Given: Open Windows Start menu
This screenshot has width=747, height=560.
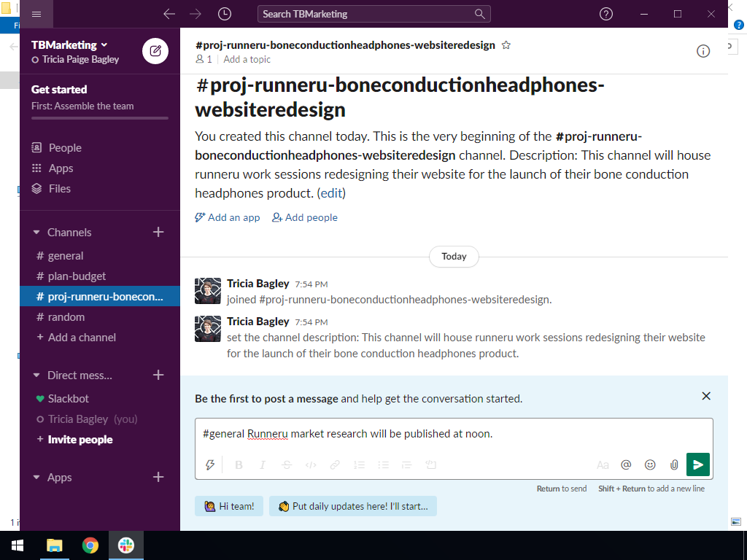Looking at the screenshot, I should click(x=18, y=545).
